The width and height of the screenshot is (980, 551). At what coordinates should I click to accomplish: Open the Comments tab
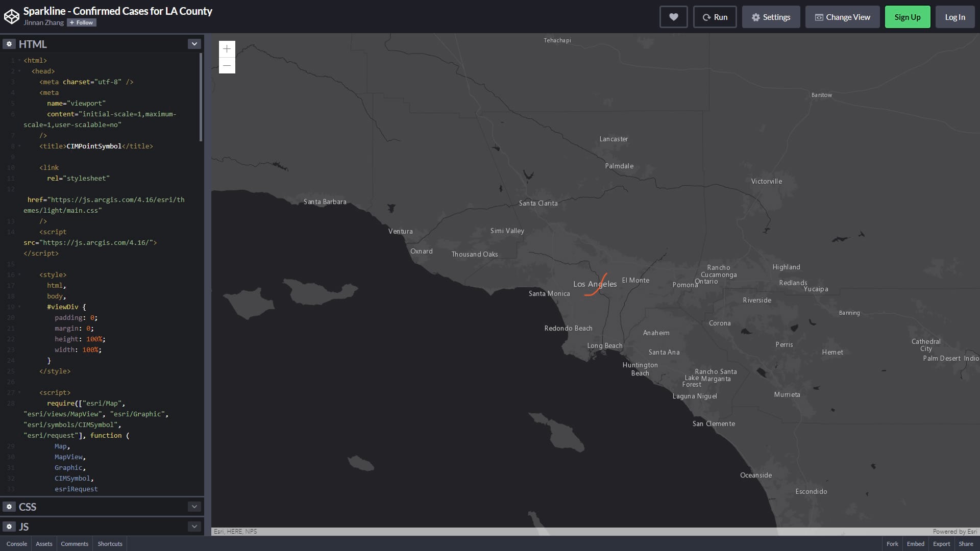[75, 544]
